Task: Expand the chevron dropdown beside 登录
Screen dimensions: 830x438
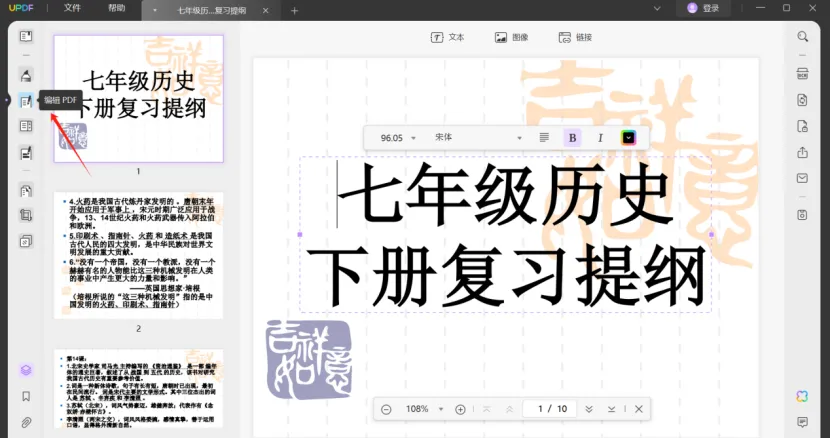Action: 657,8
